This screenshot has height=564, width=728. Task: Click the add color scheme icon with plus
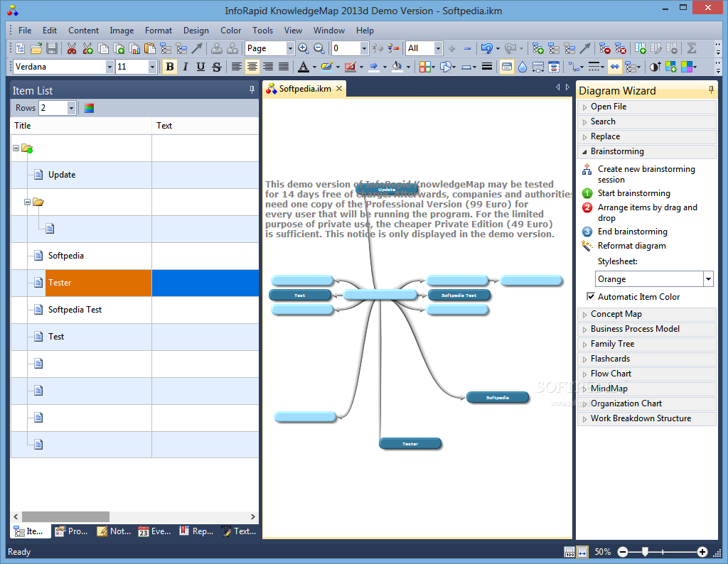click(670, 67)
